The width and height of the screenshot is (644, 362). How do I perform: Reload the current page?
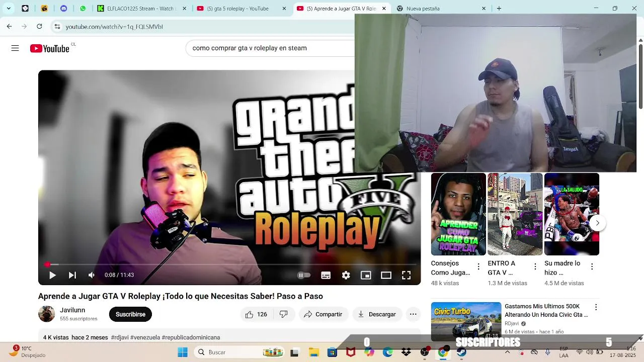tap(39, 27)
